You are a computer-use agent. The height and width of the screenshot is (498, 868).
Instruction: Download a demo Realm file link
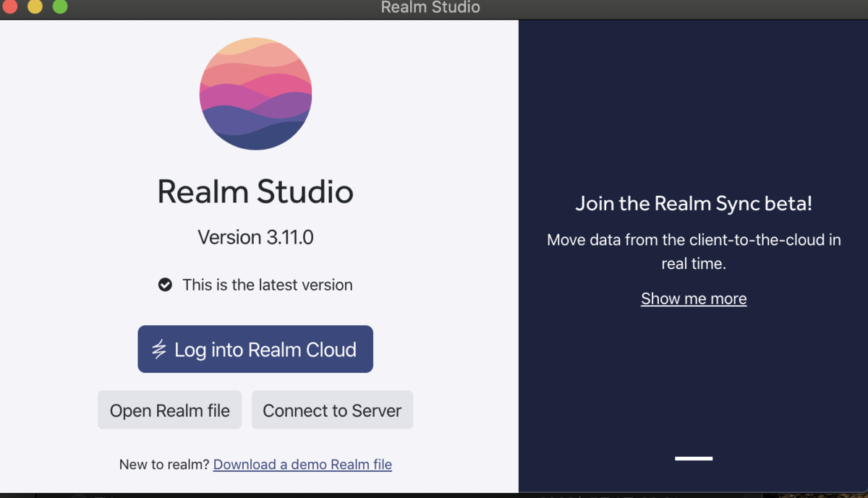(302, 464)
